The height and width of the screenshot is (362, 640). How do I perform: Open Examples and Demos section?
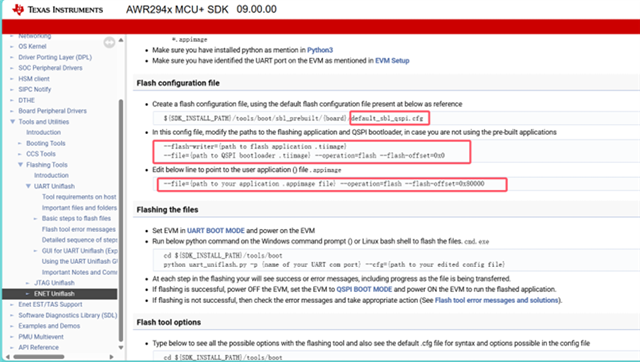coord(49,326)
